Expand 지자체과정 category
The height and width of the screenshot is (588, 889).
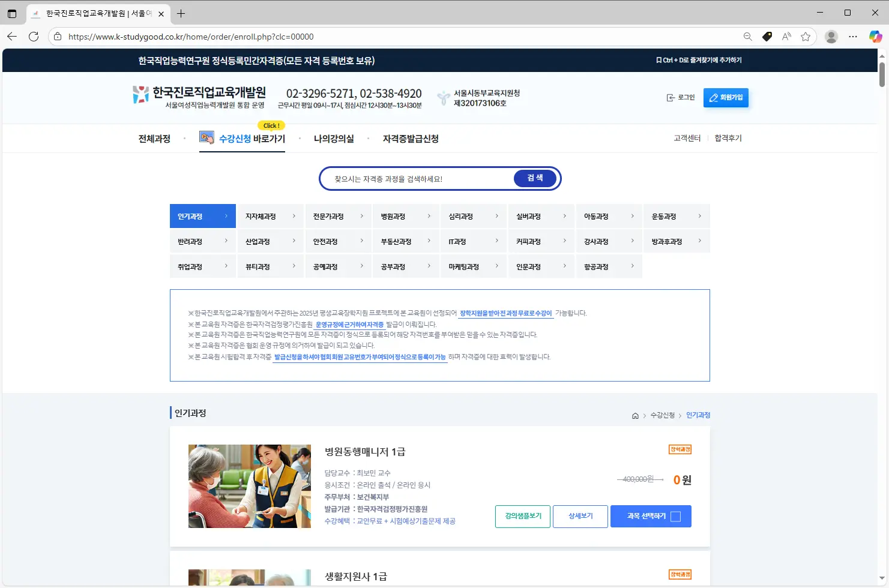click(271, 216)
